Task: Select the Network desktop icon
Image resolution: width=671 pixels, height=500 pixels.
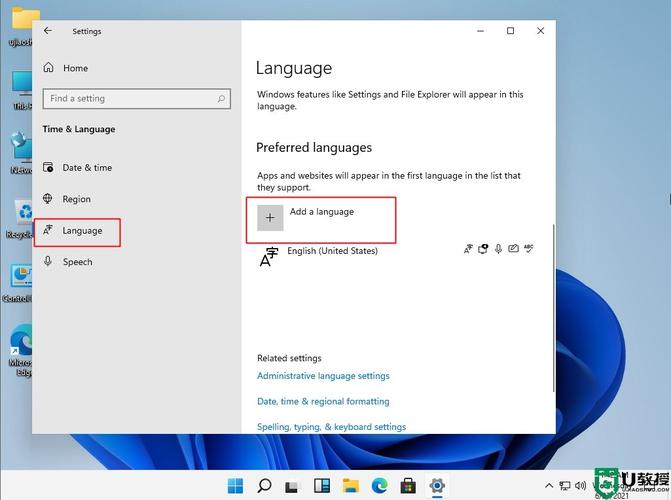Action: coord(21,152)
